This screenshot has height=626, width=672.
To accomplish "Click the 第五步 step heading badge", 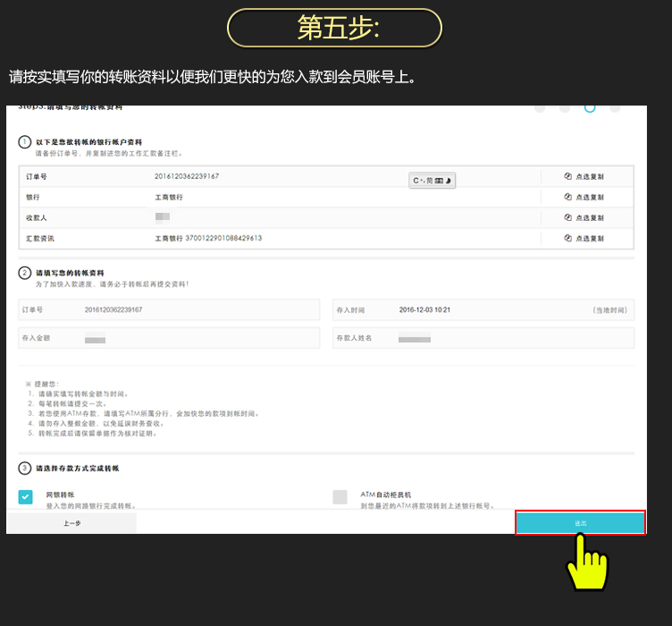I will [x=335, y=28].
